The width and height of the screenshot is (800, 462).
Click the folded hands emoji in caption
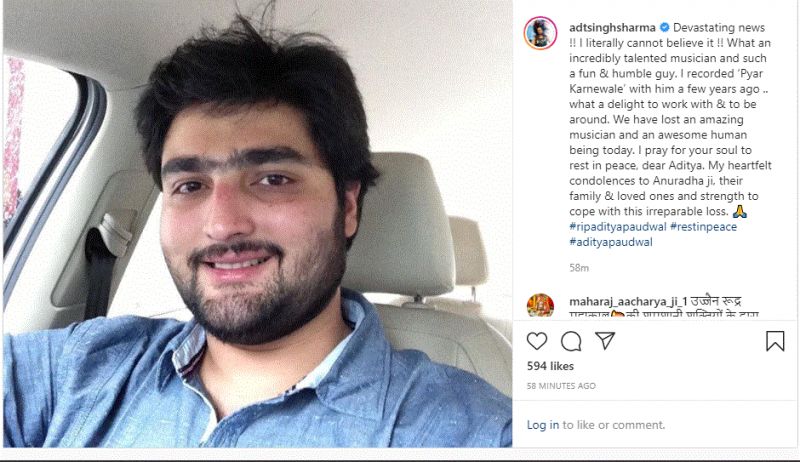click(x=739, y=211)
